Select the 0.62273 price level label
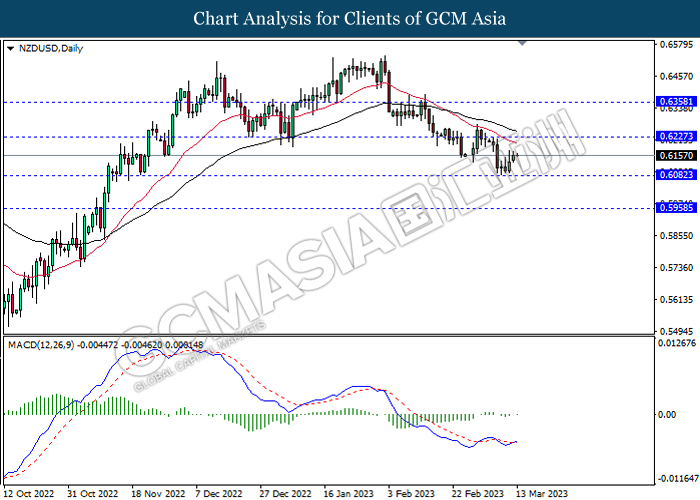This screenshot has height=500, width=700. tap(676, 136)
